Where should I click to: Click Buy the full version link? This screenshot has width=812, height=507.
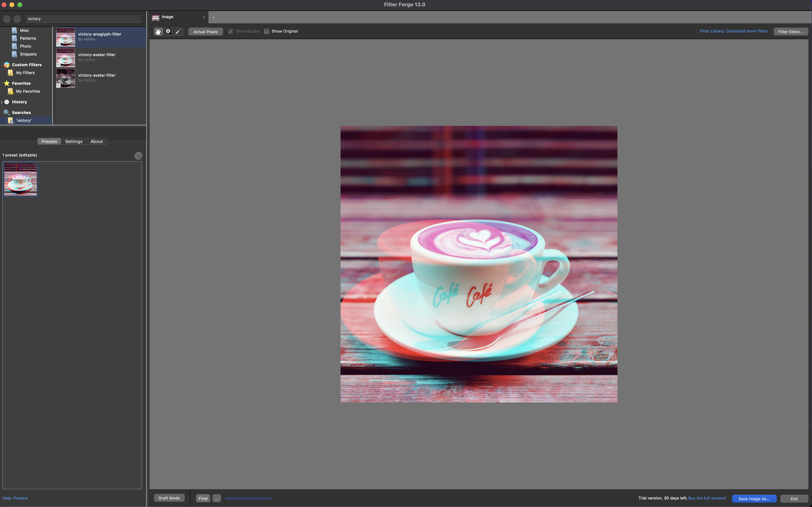pos(707,498)
